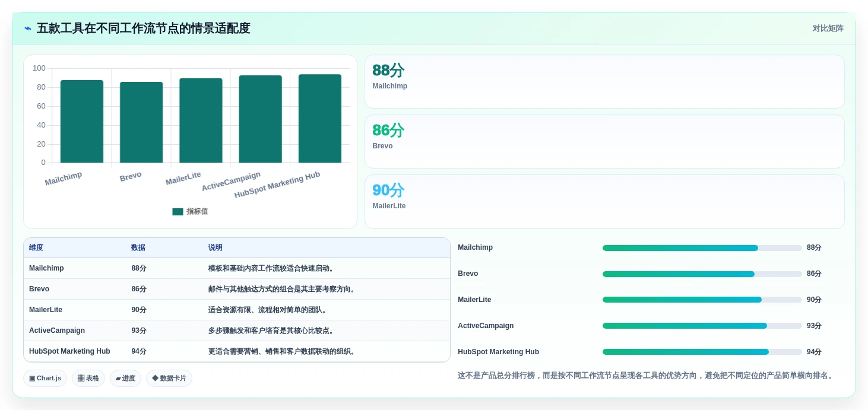868x410 pixels.
Task: Click the Brevo progress bar
Action: [702, 274]
